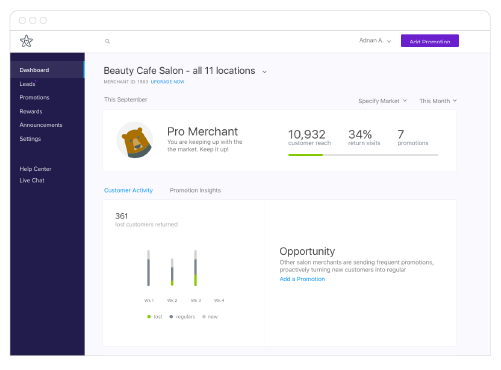Image resolution: width=501 pixels, height=370 pixels.
Task: Click the bear merchant avatar
Action: click(135, 140)
